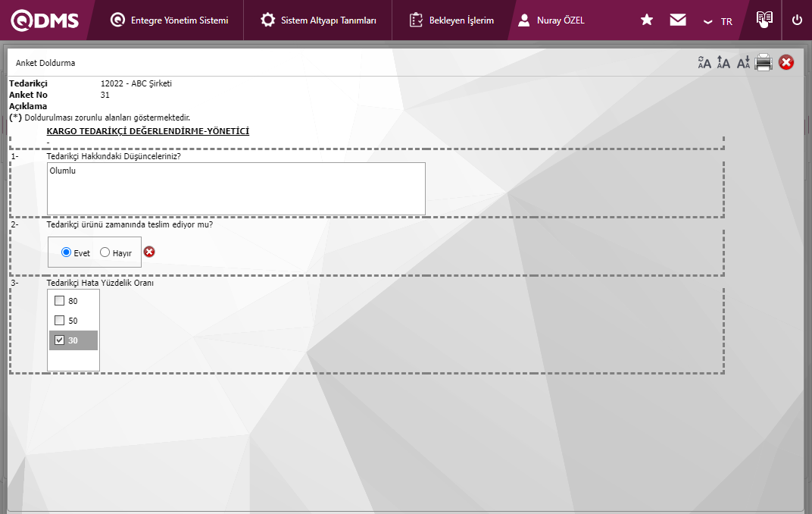Select the Evet radio button
Screen dimensions: 812x514
pyautogui.click(x=67, y=252)
